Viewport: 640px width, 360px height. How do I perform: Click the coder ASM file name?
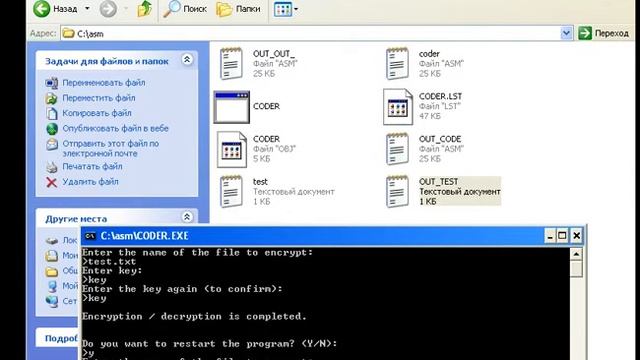click(429, 54)
